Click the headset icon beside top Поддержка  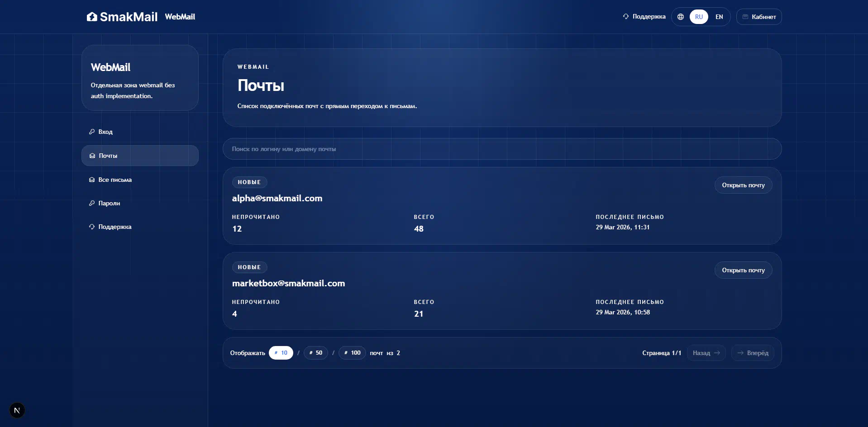[x=626, y=16]
